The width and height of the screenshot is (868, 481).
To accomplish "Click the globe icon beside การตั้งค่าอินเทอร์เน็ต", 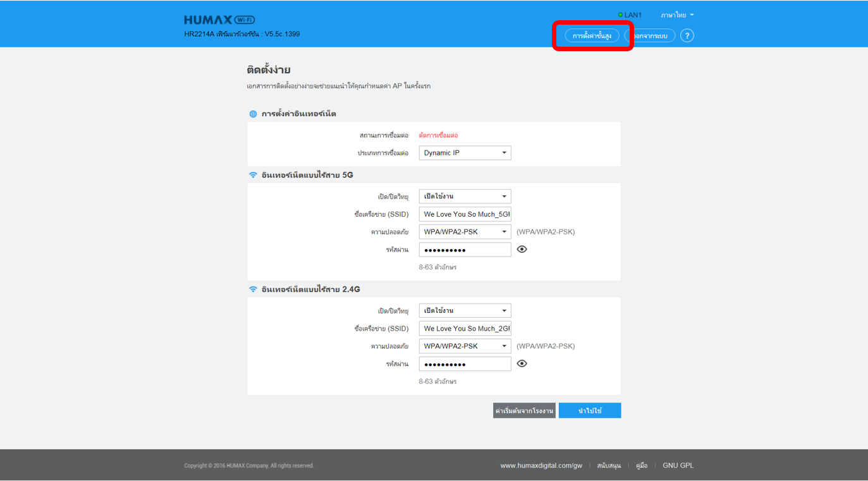I will [x=253, y=114].
